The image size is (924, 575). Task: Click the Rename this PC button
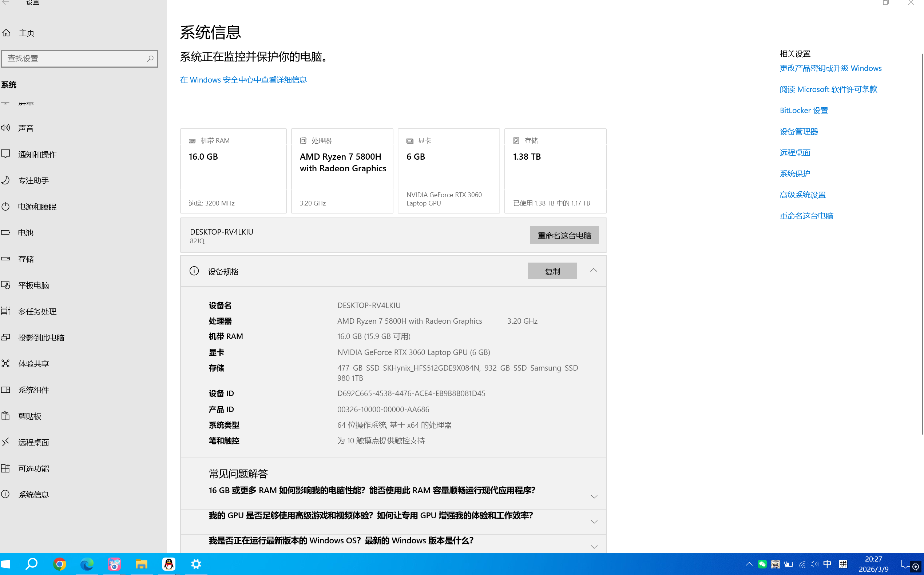pyautogui.click(x=564, y=235)
